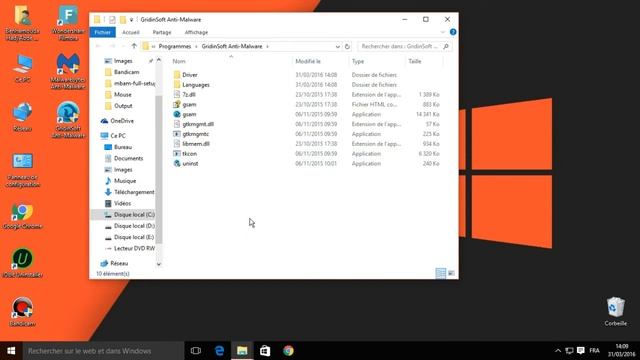Screen dimensions: 640x360
Task: Open the Languages folder
Action: [196, 84]
